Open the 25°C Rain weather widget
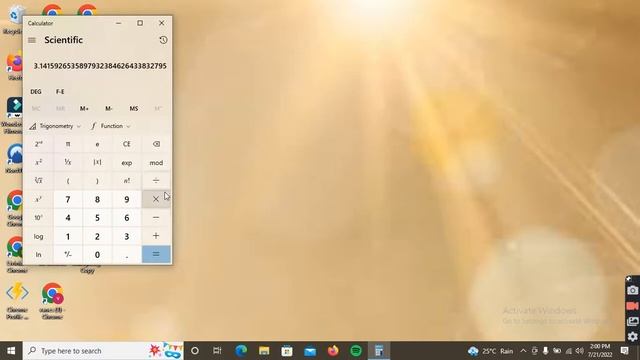The width and height of the screenshot is (640, 360). pyautogui.click(x=490, y=351)
